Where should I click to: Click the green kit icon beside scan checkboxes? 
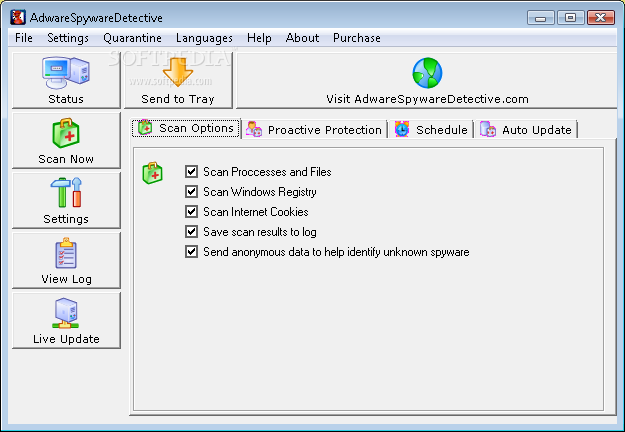[153, 173]
